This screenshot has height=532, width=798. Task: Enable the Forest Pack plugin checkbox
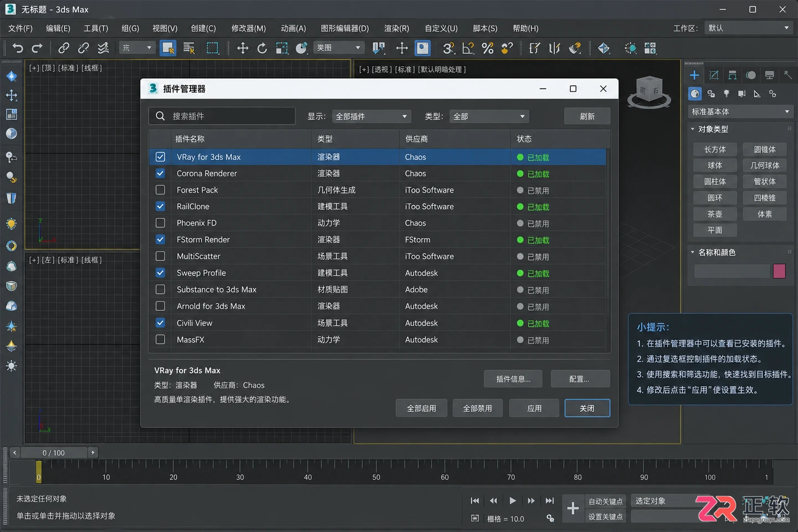tap(160, 190)
